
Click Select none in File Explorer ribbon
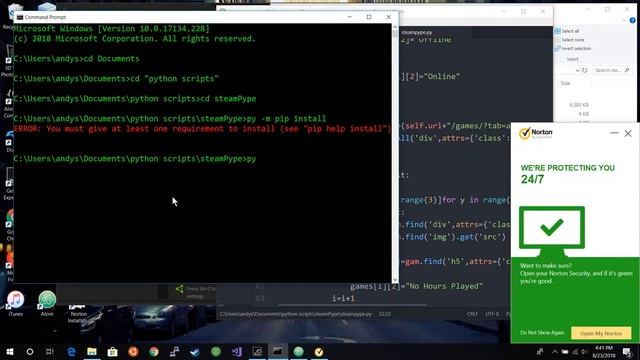[x=569, y=40]
